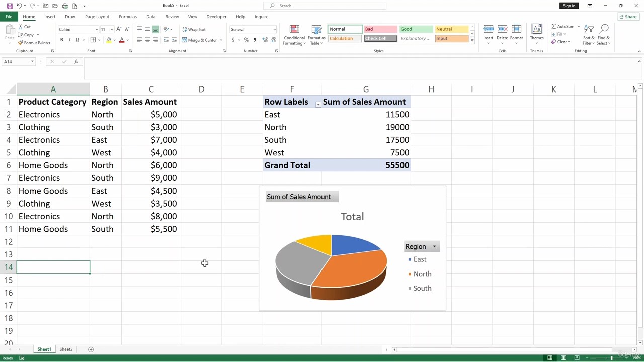The width and height of the screenshot is (644, 362).
Task: Click the Increase Indent icon
Action: 174,40
